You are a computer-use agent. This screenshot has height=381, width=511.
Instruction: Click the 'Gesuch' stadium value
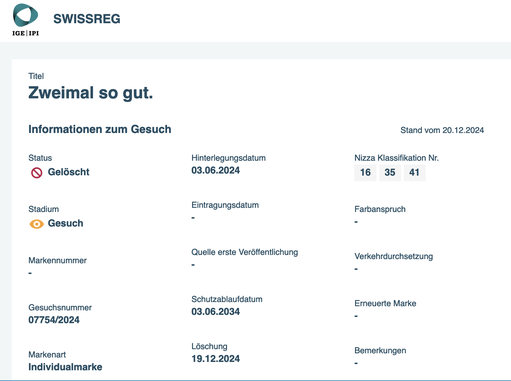(x=66, y=223)
